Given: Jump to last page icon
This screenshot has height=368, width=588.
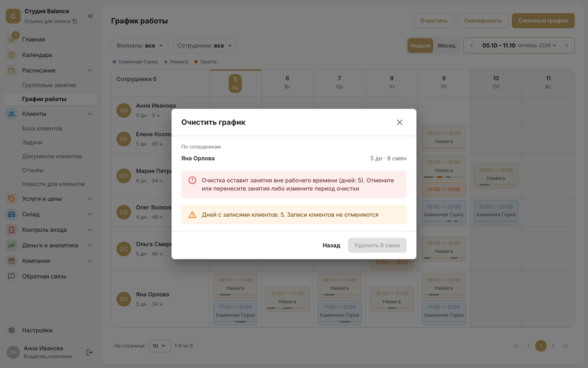Looking at the screenshot, I should click(x=565, y=346).
